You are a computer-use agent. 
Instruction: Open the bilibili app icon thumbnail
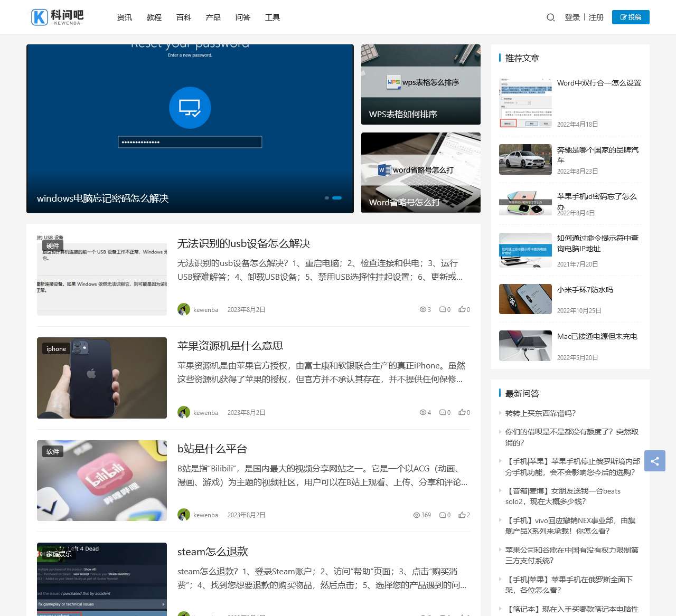click(102, 480)
